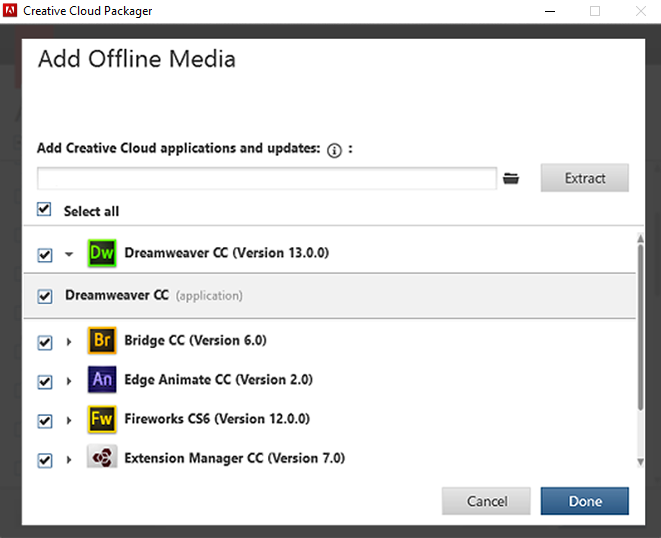661x538 pixels.
Task: Expand the Fireworks CS6 entry
Action: [69, 420]
